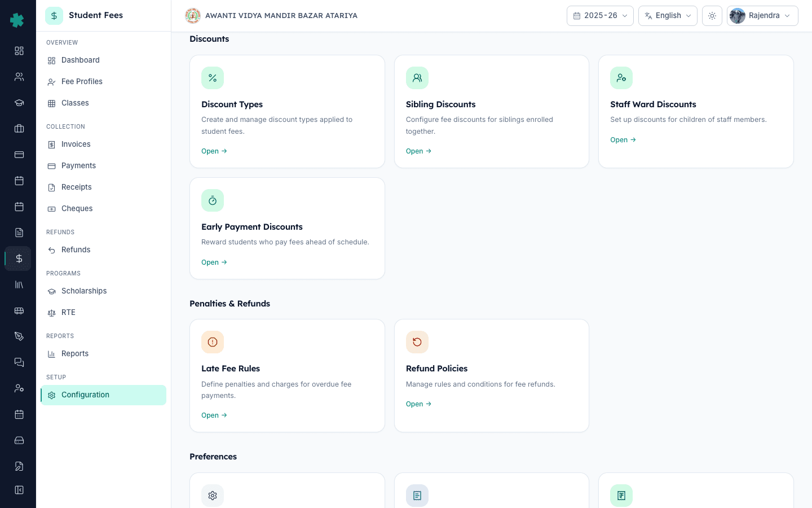
Task: Click the people icon on Sibling Discounts card
Action: click(417, 78)
